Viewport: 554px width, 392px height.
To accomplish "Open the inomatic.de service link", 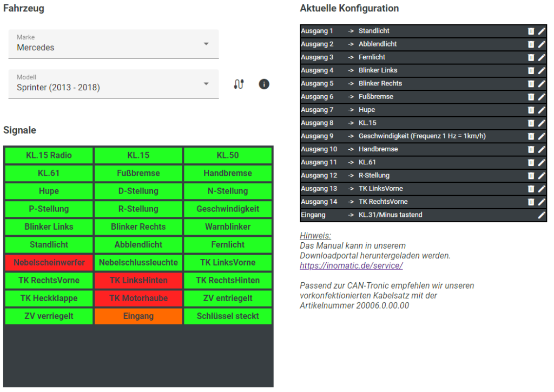I will (x=351, y=266).
